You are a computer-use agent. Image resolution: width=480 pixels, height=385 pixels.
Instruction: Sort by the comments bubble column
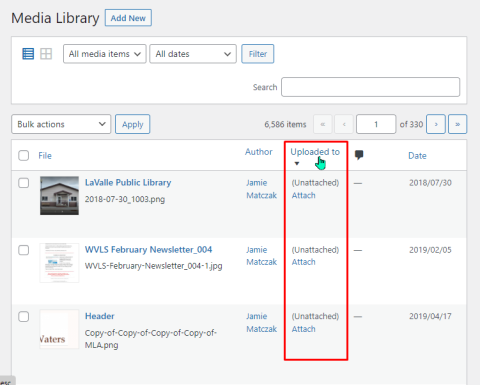359,155
